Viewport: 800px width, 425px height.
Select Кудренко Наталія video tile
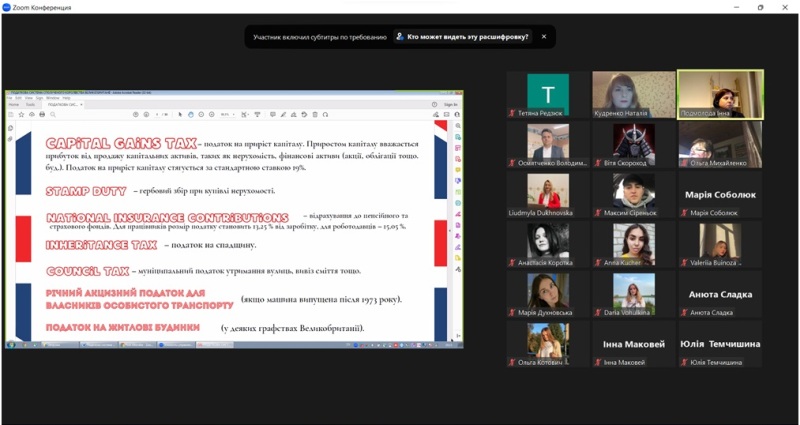point(634,95)
